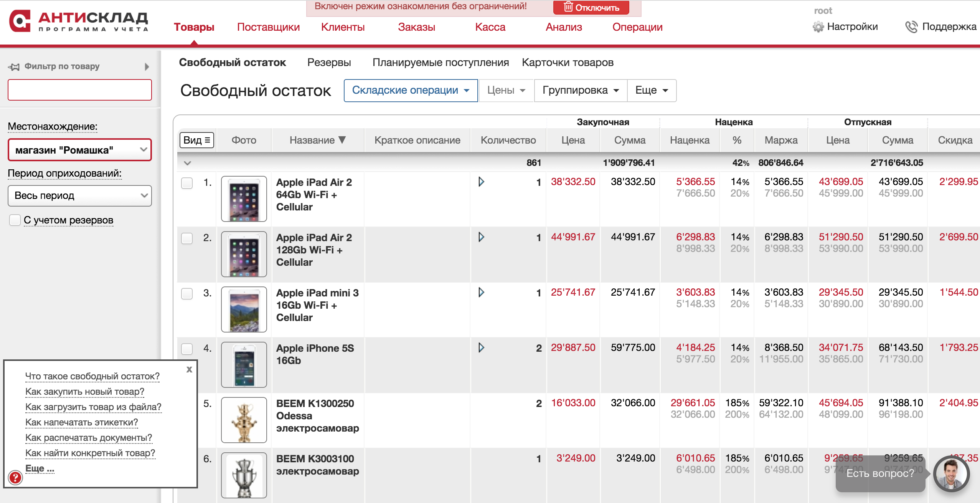
Task: Click the АнтиСклад logo icon
Action: pyautogui.click(x=20, y=21)
